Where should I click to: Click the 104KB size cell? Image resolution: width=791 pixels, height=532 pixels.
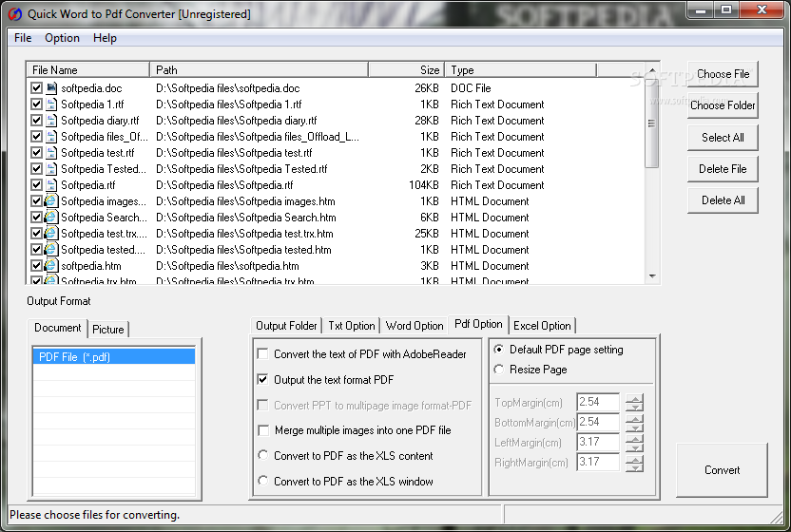tap(424, 185)
